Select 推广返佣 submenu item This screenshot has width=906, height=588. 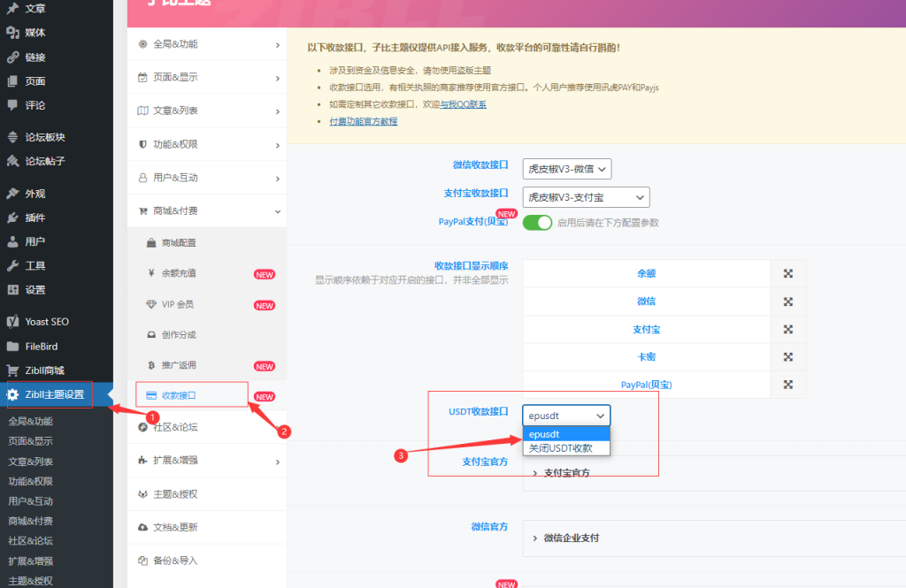[207, 366]
